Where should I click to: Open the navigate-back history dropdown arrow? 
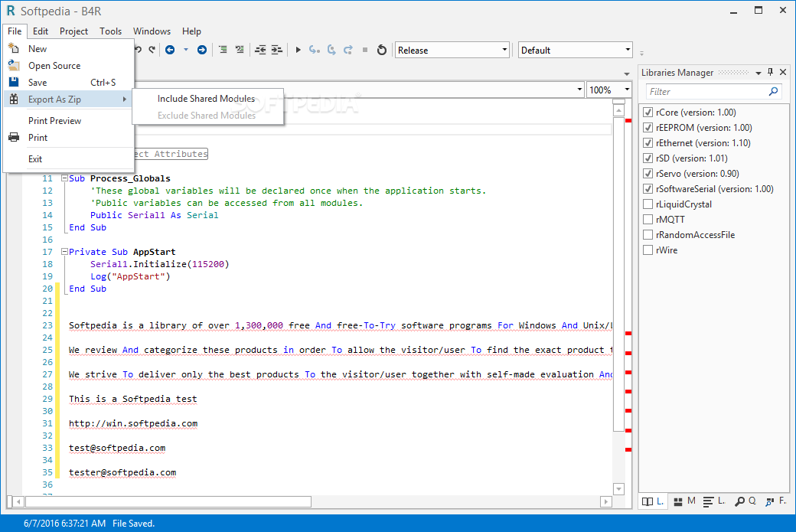pyautogui.click(x=186, y=50)
